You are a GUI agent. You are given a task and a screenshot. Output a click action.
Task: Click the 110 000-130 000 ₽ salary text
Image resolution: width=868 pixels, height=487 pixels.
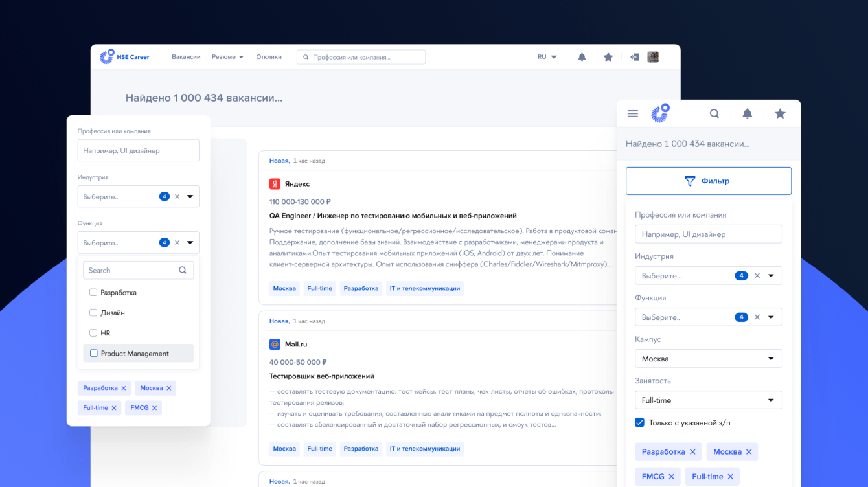[300, 201]
